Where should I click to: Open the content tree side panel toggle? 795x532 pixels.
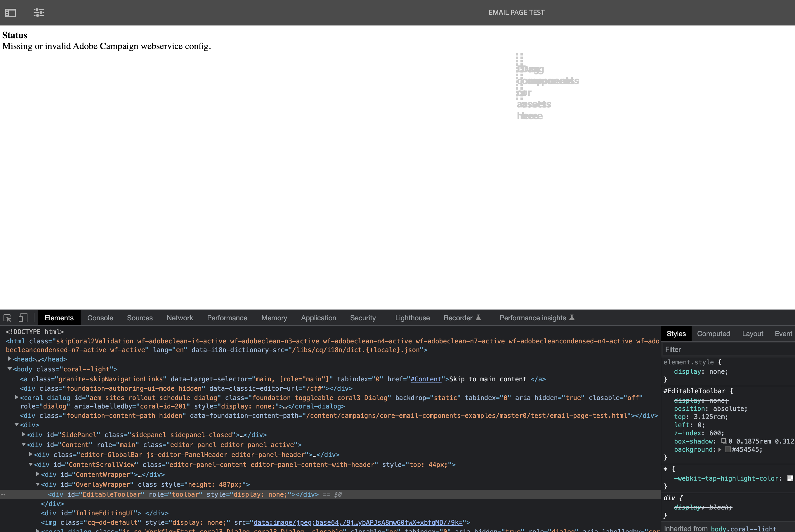coord(11,12)
